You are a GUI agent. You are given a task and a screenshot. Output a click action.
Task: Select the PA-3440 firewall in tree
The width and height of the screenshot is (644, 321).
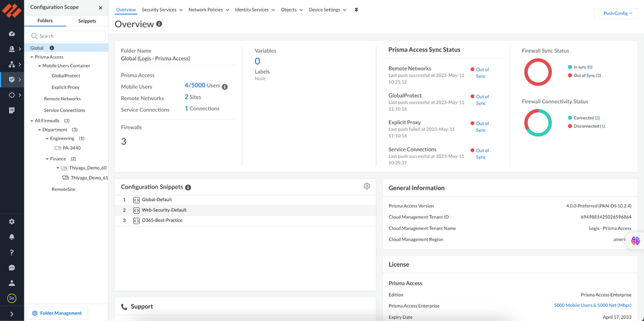coord(72,148)
